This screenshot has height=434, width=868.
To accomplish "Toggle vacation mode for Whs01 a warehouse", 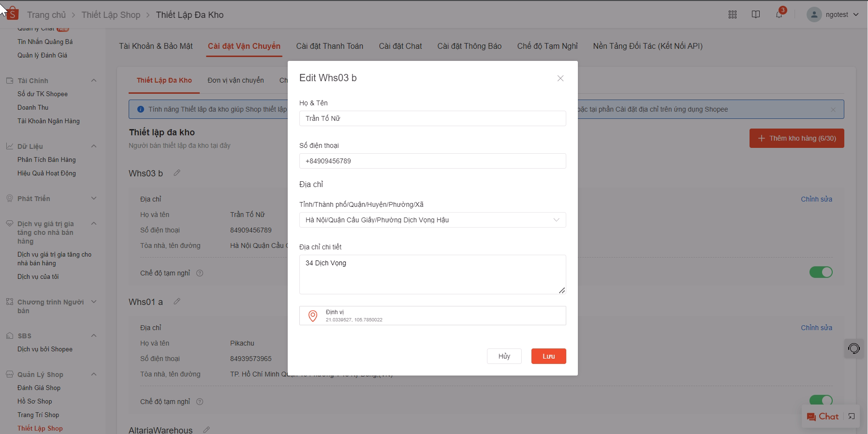I will pos(821,400).
